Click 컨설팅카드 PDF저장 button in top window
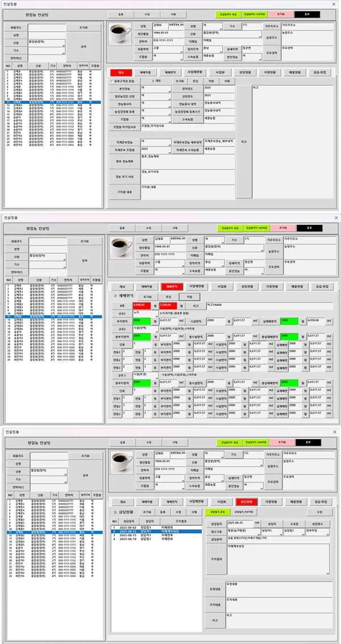 (x=254, y=14)
